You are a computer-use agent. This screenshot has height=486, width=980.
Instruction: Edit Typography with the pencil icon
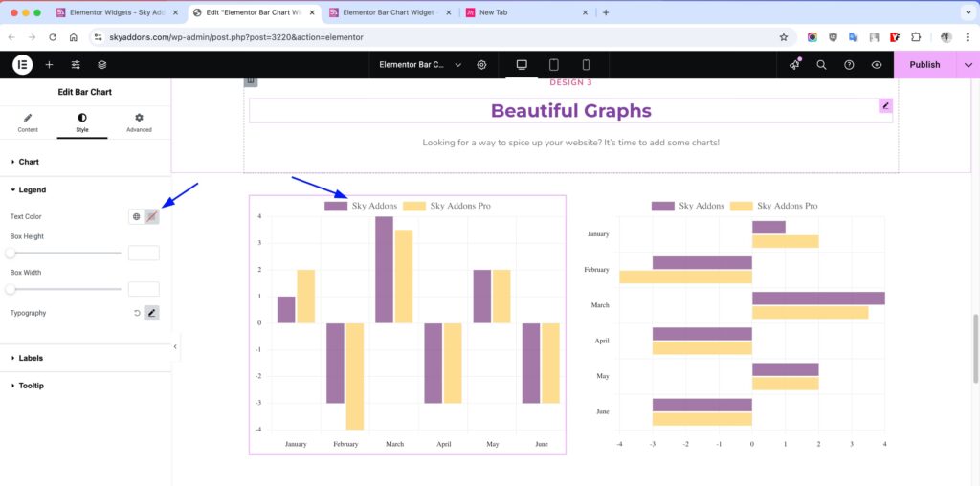pos(152,313)
